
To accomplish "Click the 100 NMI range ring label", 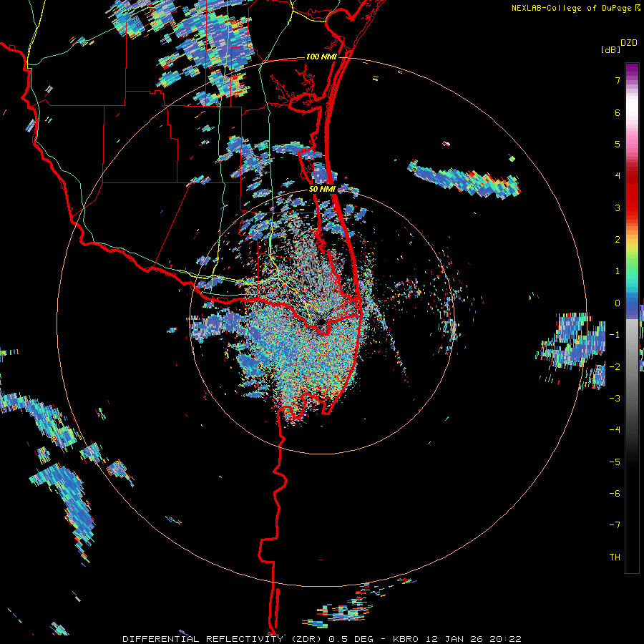I will [321, 57].
